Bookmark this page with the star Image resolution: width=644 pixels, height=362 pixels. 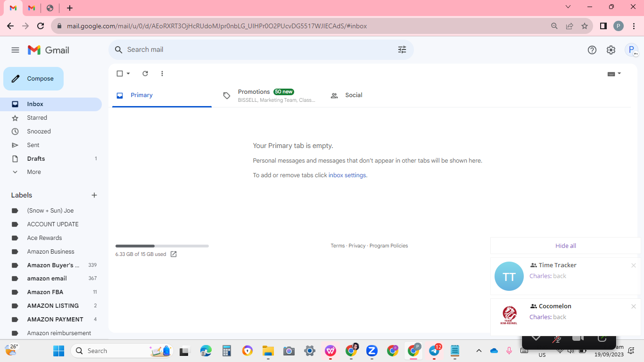pos(585,26)
